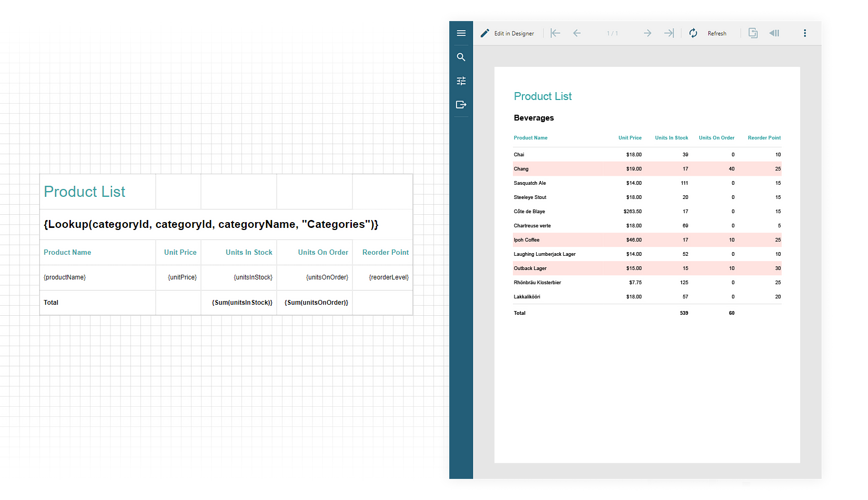Screen dimensions: 868x500
Task: Click the Rhönbräu Klosterbier product name
Action: (537, 283)
